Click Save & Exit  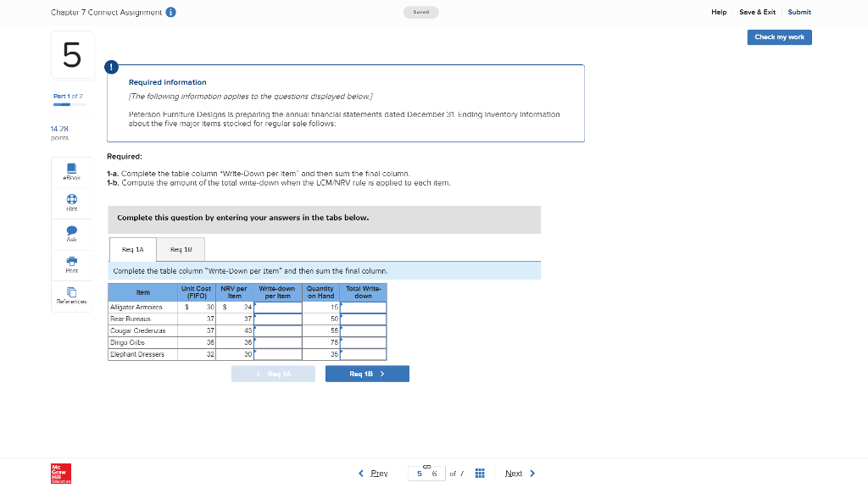(x=757, y=12)
